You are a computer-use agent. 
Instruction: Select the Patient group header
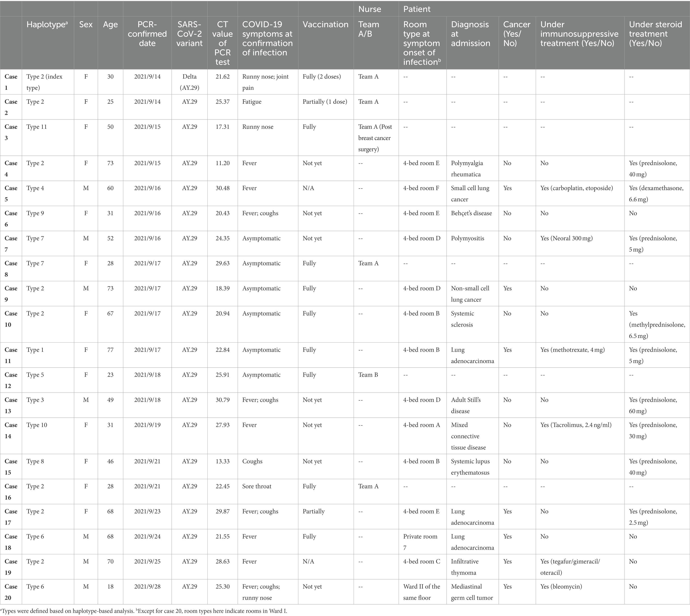(417, 9)
